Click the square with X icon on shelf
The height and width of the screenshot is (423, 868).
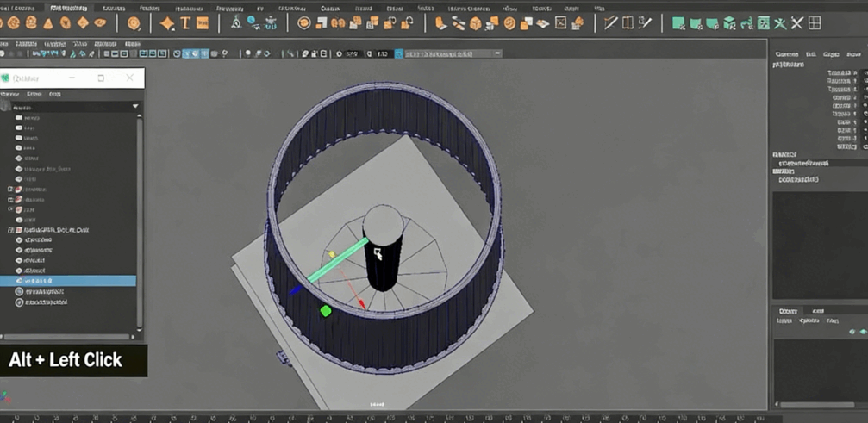[x=560, y=24]
